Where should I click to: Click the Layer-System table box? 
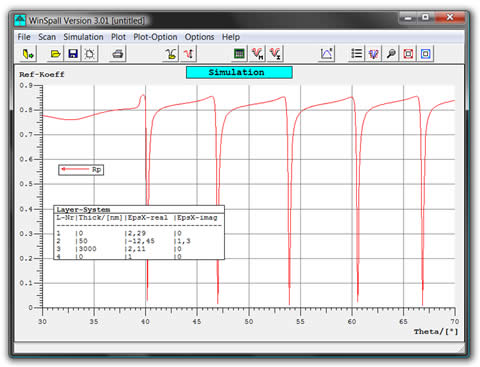click(x=139, y=232)
